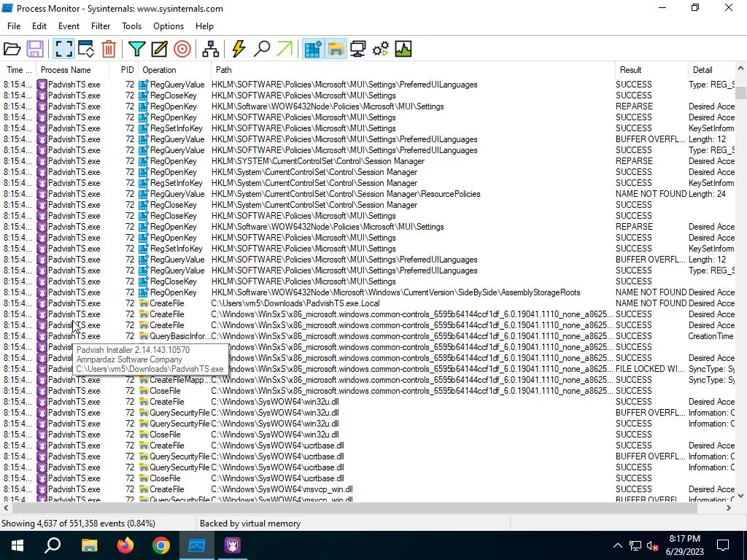The width and height of the screenshot is (747, 560).
Task: Click the Result column header
Action: tap(651, 70)
